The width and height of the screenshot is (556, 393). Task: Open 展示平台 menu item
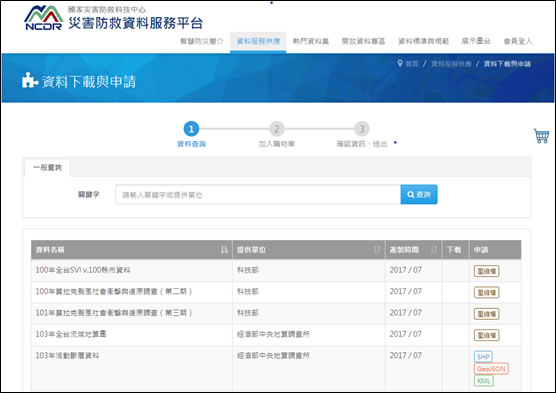point(476,41)
